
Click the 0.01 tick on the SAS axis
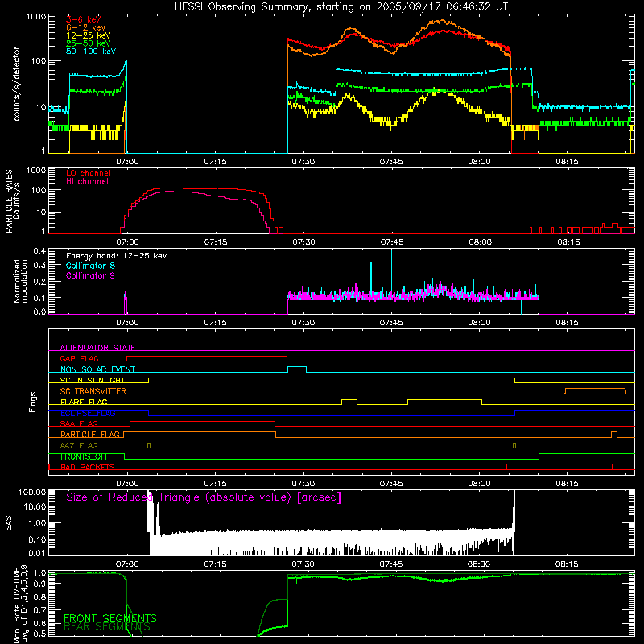click(37, 553)
